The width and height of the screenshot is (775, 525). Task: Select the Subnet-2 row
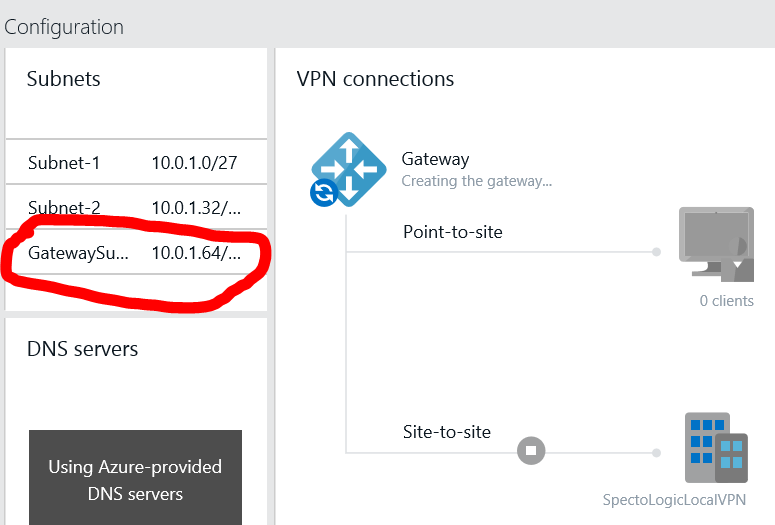tap(135, 208)
